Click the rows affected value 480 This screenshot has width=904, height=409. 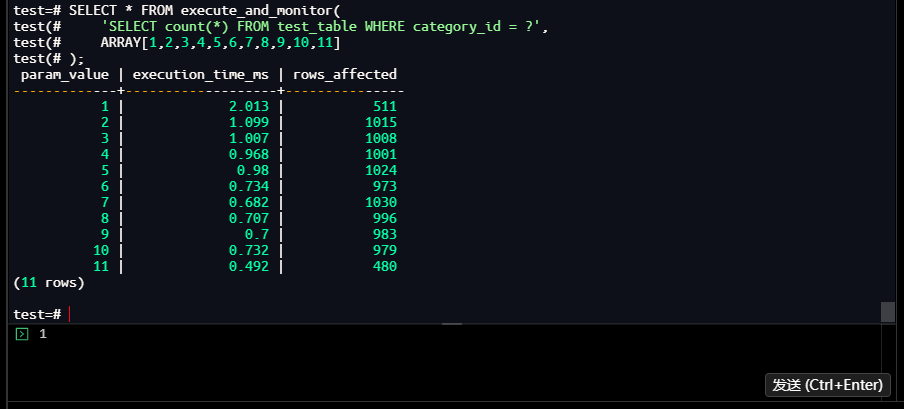pos(384,266)
